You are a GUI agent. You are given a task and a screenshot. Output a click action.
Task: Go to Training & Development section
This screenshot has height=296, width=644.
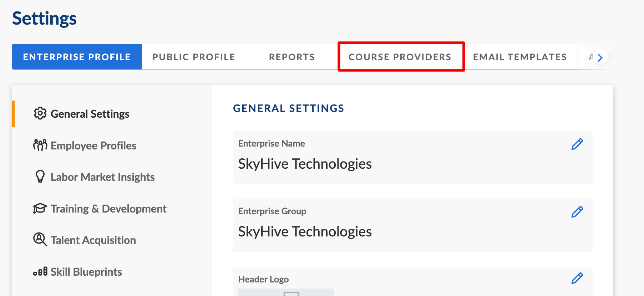coord(108,209)
